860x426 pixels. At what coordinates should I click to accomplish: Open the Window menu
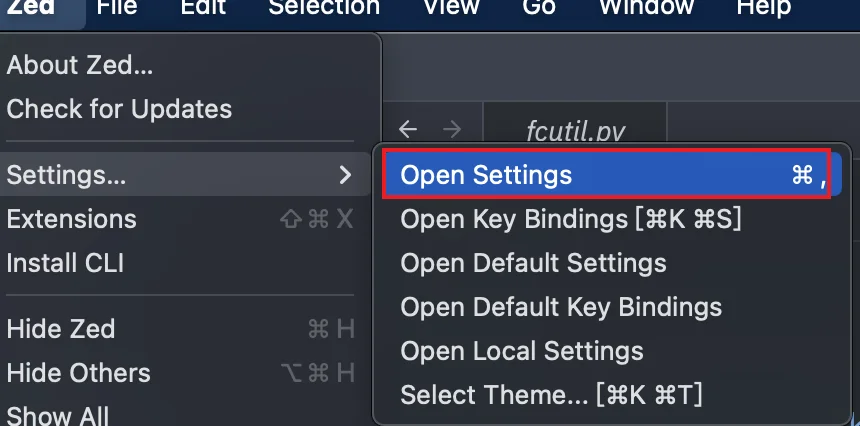(646, 8)
